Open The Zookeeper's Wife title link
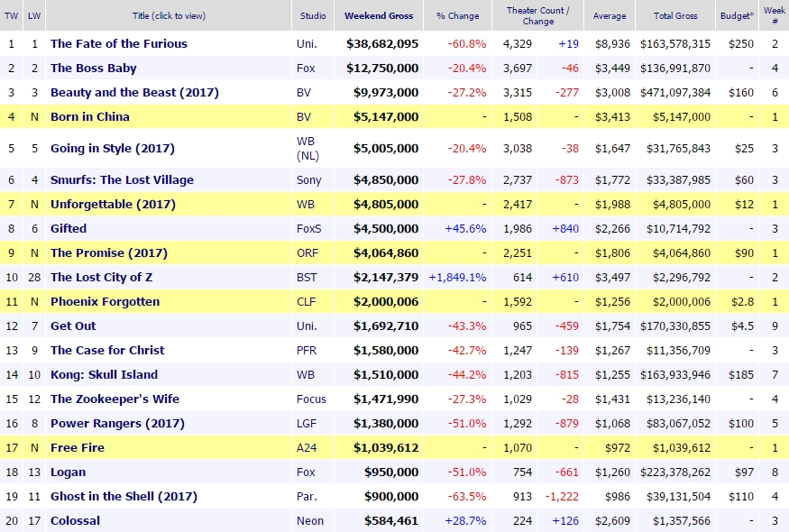This screenshot has width=789, height=532. pyautogui.click(x=115, y=399)
